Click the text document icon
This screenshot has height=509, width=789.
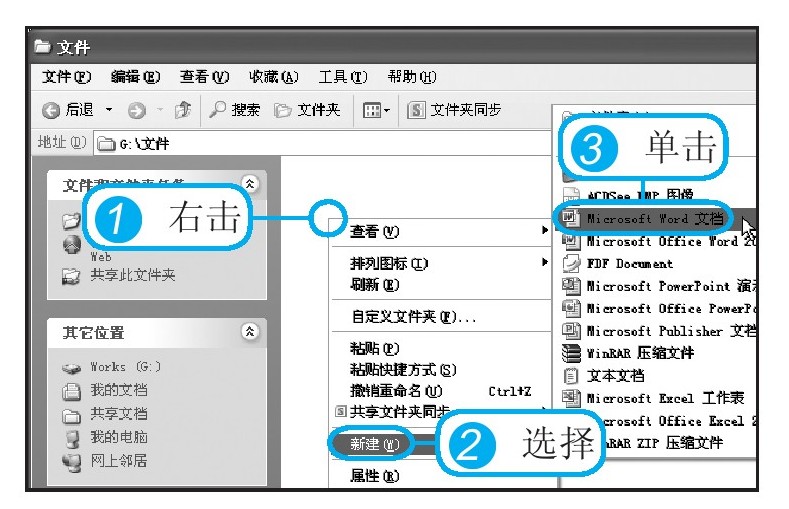click(571, 376)
